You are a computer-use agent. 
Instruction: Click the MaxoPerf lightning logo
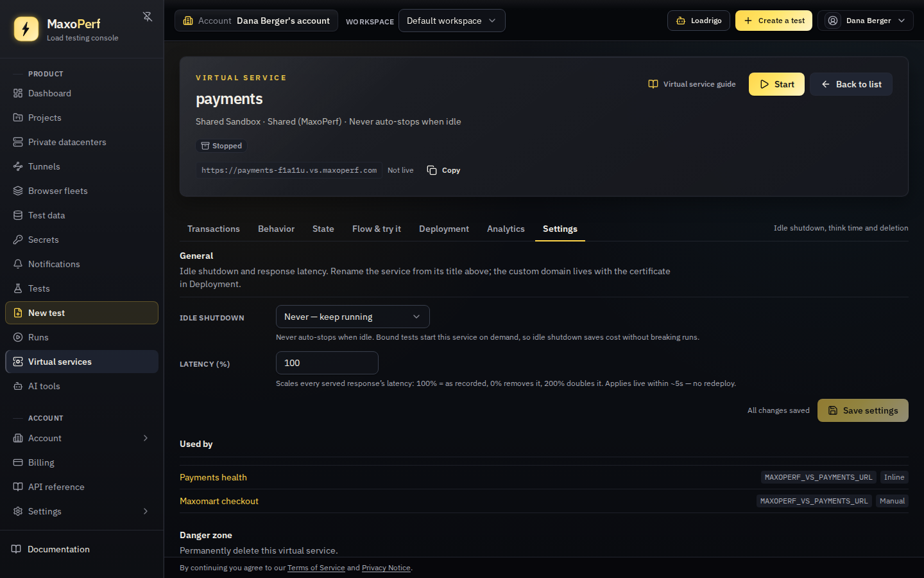(26, 29)
